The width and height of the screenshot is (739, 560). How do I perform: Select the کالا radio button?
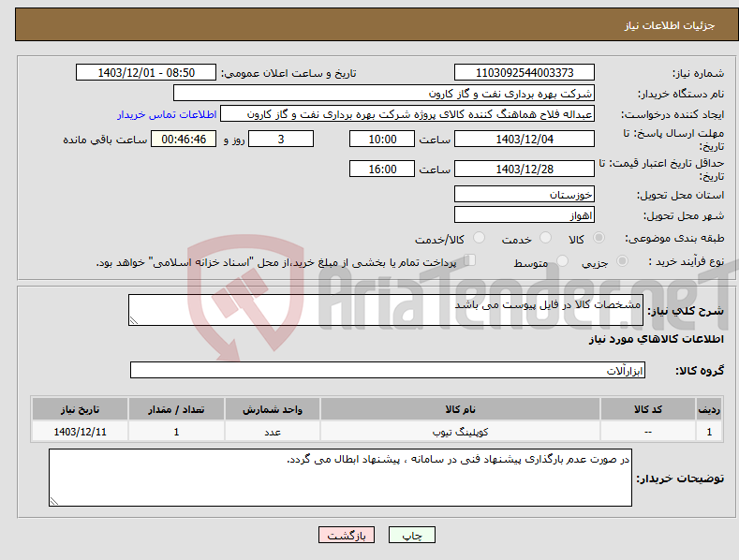click(599, 238)
